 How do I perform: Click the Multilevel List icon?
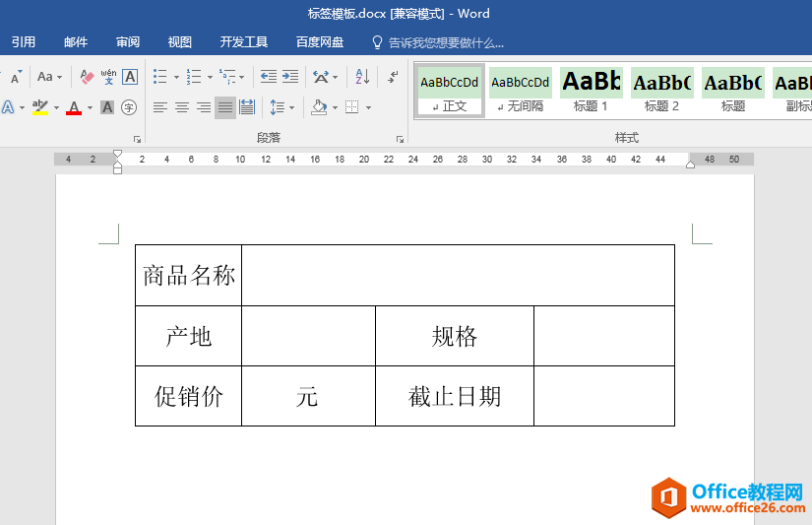coord(226,77)
